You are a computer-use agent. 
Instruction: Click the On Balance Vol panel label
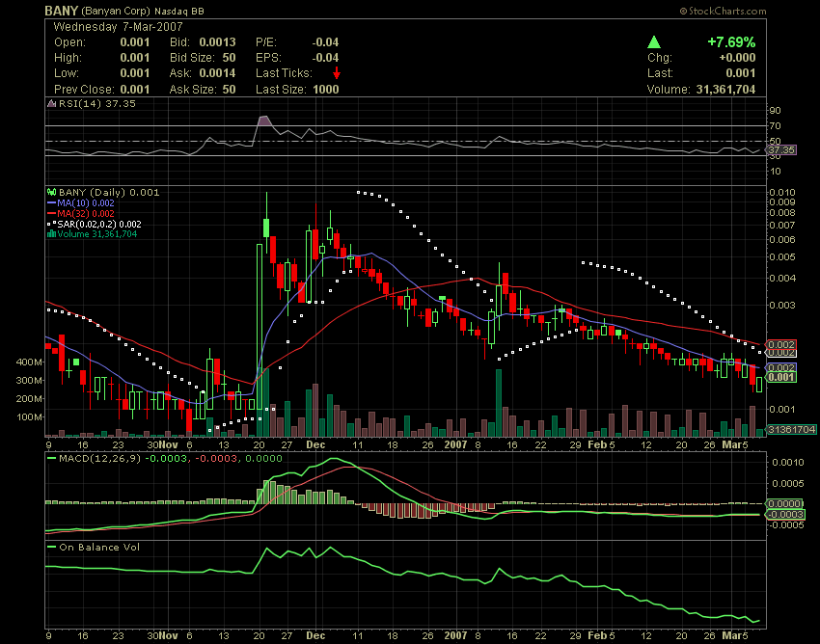click(99, 548)
